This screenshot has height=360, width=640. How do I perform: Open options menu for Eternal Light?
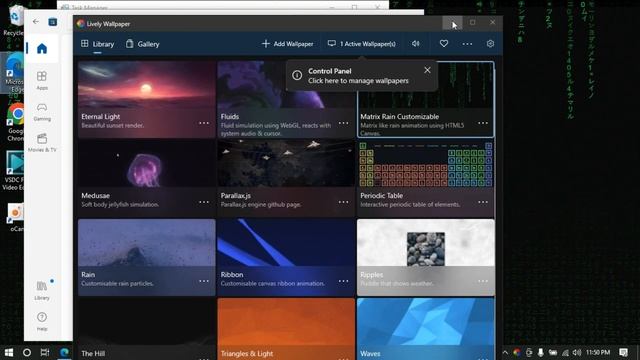click(204, 123)
